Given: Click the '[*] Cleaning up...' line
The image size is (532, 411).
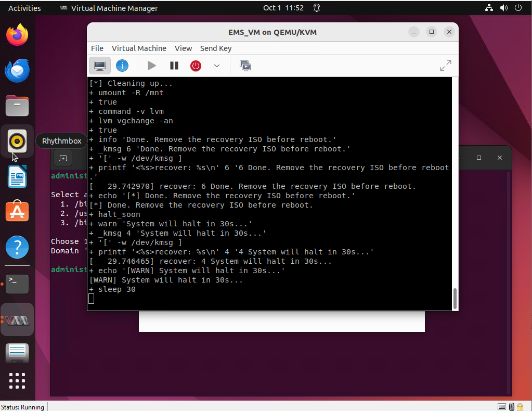Looking at the screenshot, I should (131, 83).
